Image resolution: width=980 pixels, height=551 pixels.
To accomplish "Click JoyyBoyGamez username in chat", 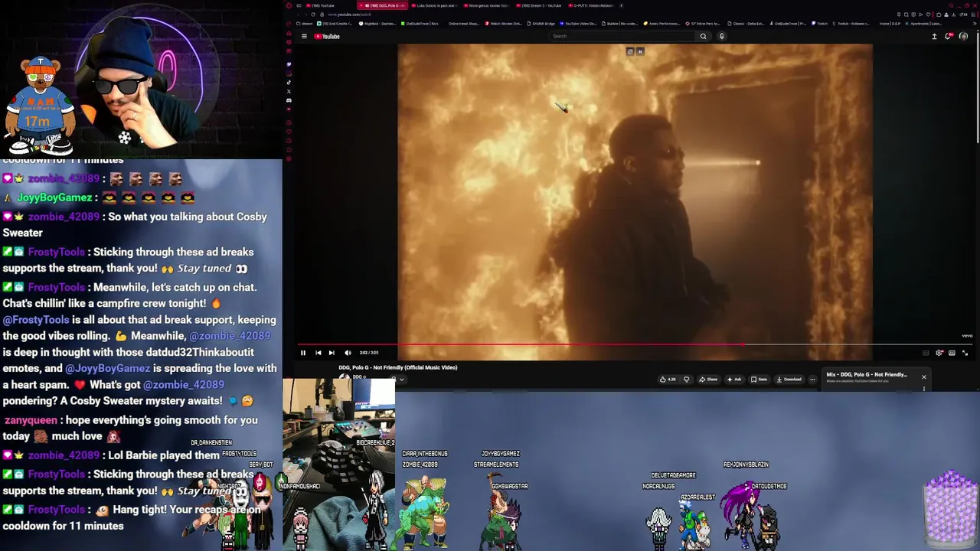I will (x=54, y=197).
